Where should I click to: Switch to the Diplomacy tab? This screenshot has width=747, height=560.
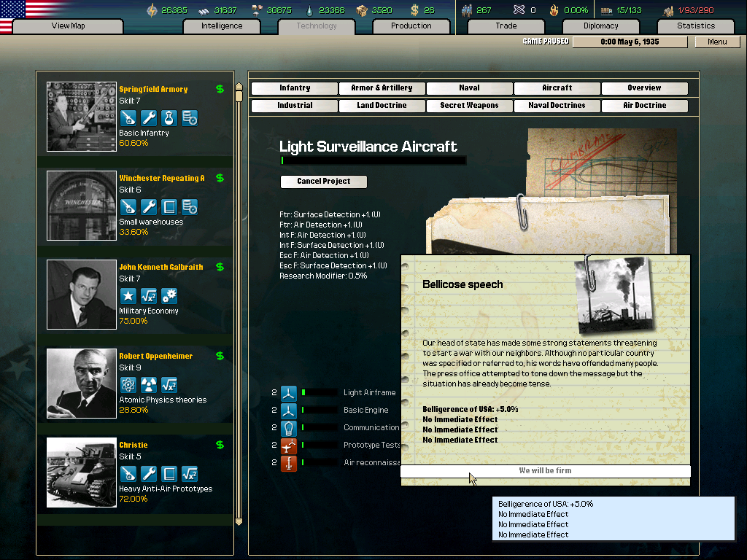point(600,26)
